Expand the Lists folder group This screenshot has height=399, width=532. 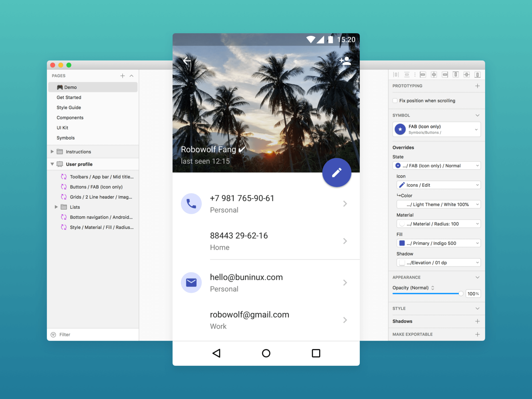pos(56,207)
